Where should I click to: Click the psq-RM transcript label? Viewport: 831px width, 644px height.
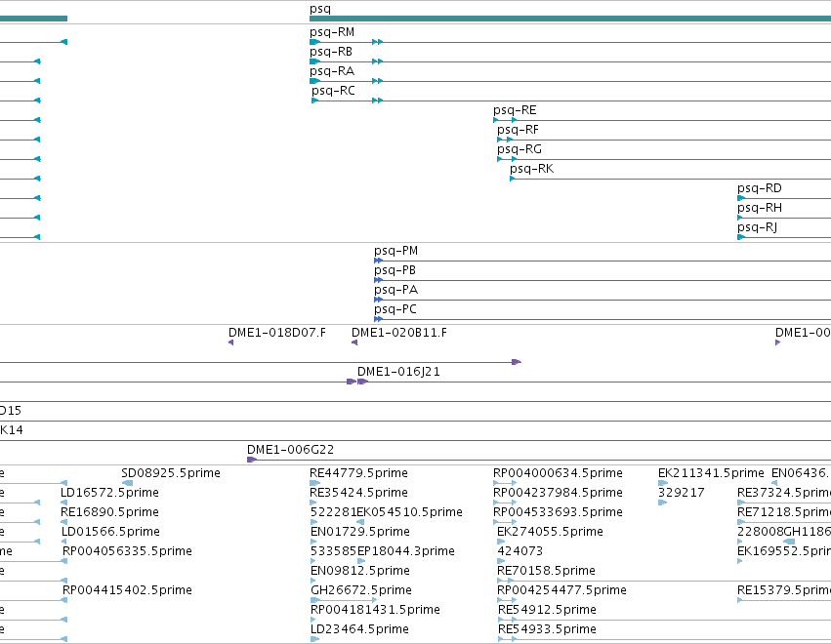click(332, 32)
